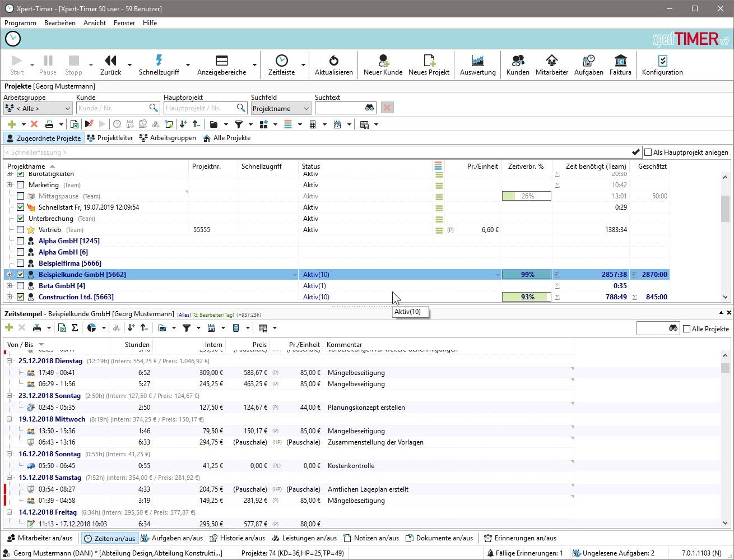
Task: Enable the 'Als Hauptprojekt anlegen' checkbox
Action: pos(648,152)
